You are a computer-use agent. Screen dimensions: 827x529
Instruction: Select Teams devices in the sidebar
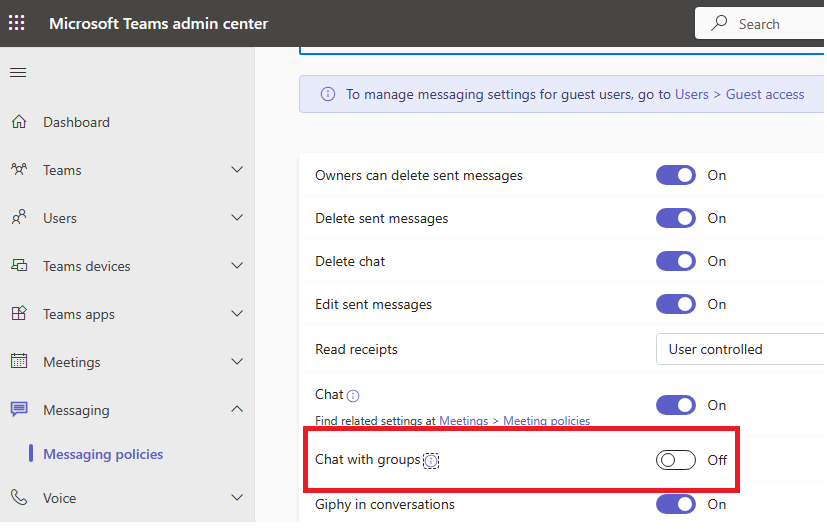point(87,266)
